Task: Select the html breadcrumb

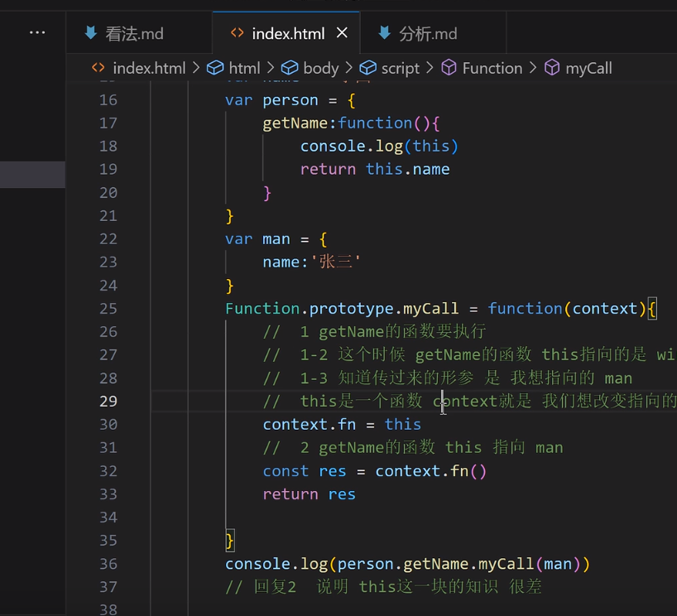Action: coord(244,68)
